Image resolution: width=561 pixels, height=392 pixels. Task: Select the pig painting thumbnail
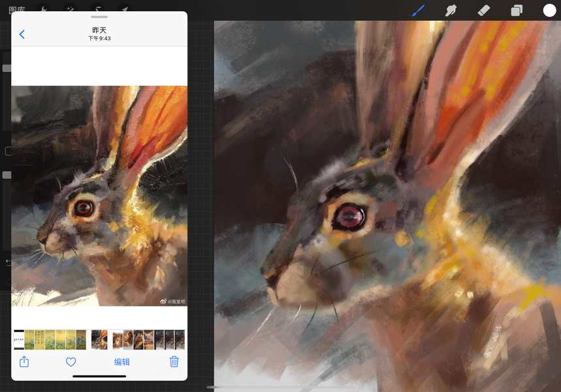click(148, 340)
